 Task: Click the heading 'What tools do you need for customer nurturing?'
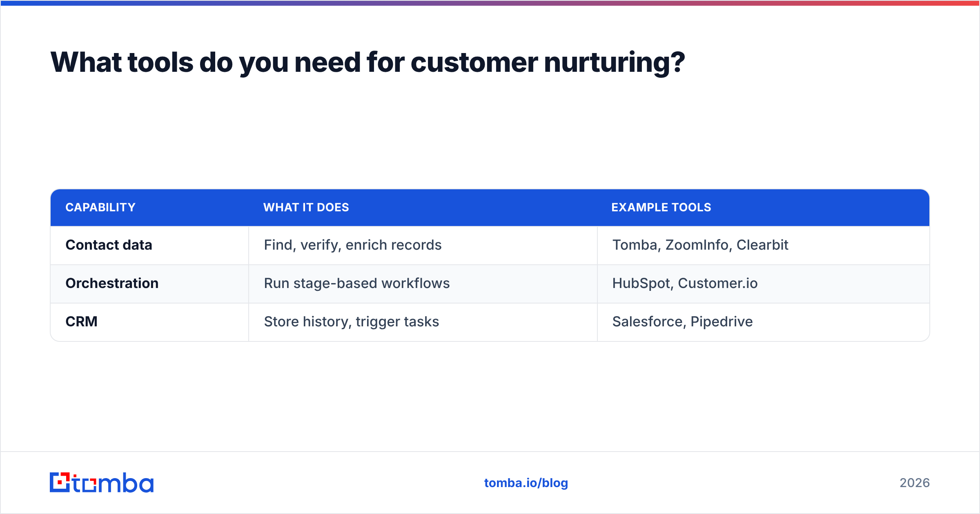click(367, 62)
